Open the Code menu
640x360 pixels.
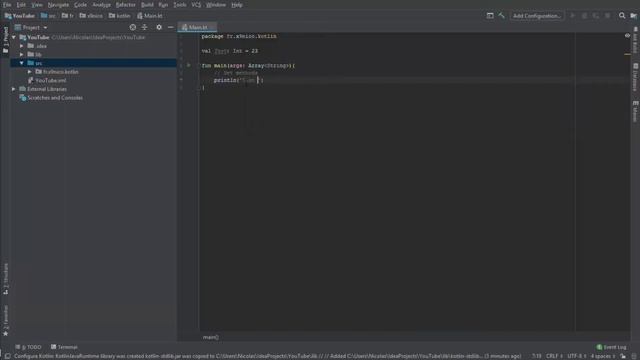[x=80, y=5]
